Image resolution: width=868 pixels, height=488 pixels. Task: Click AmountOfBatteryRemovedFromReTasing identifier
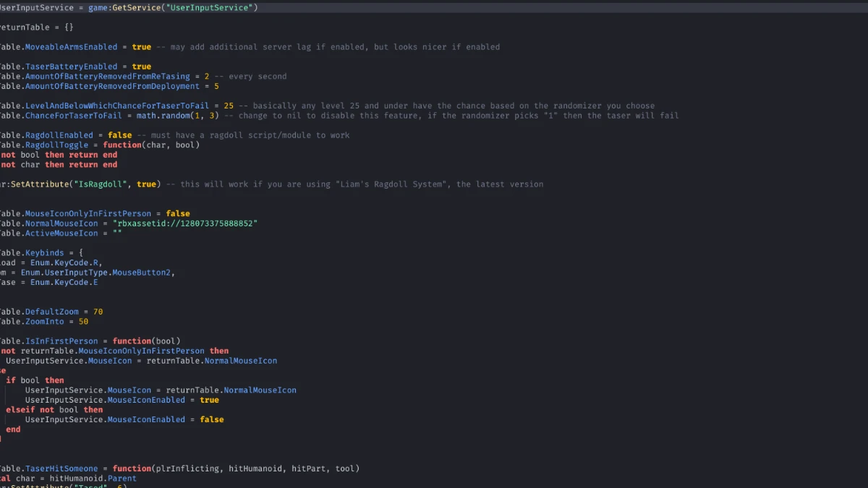click(108, 77)
